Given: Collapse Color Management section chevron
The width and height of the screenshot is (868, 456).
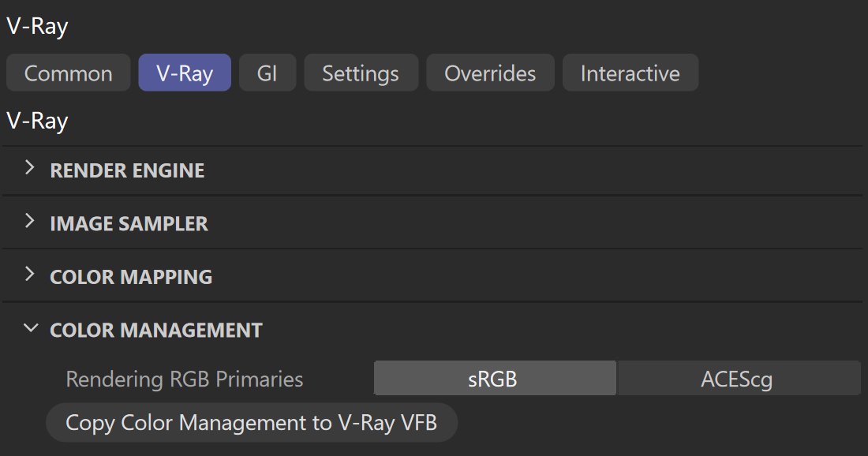Looking at the screenshot, I should pyautogui.click(x=31, y=328).
